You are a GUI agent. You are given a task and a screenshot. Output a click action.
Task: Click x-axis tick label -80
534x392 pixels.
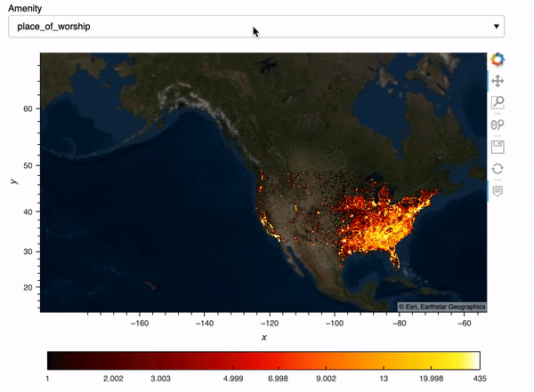(400, 324)
